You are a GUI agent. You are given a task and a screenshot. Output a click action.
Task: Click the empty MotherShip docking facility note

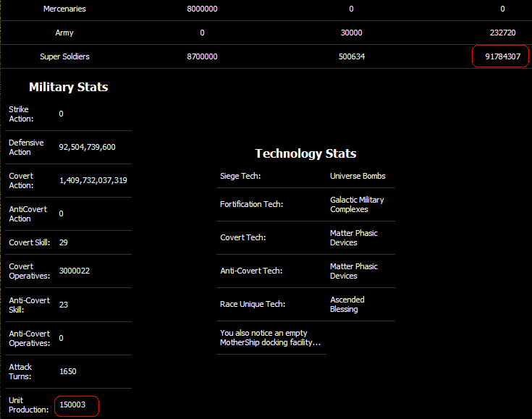point(270,338)
